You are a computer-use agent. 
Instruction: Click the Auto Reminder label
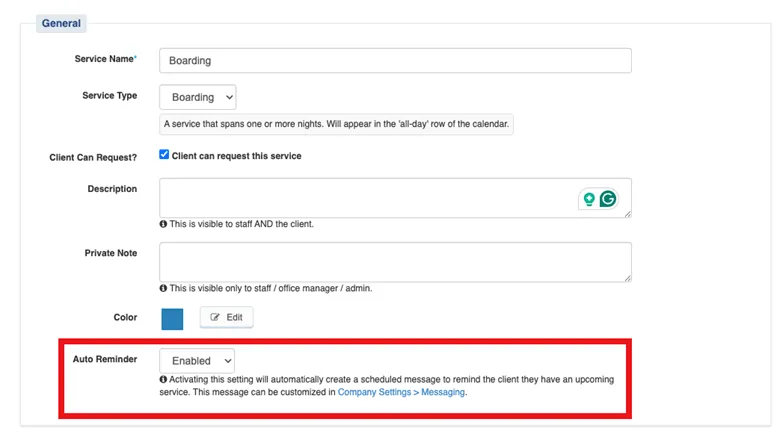pos(105,359)
